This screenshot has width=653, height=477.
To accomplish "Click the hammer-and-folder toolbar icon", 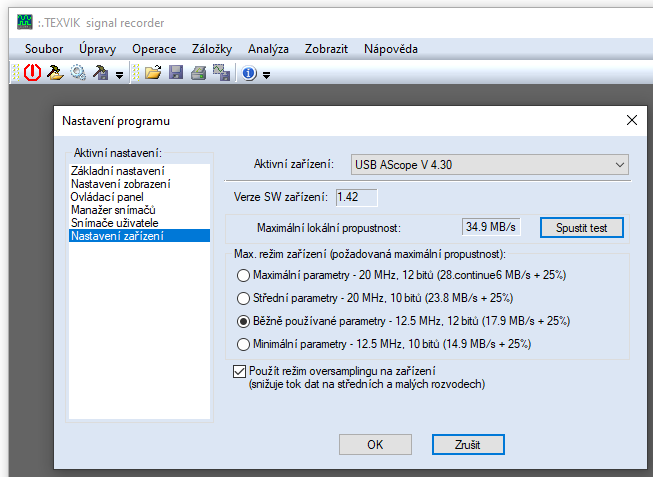I will [x=55, y=73].
